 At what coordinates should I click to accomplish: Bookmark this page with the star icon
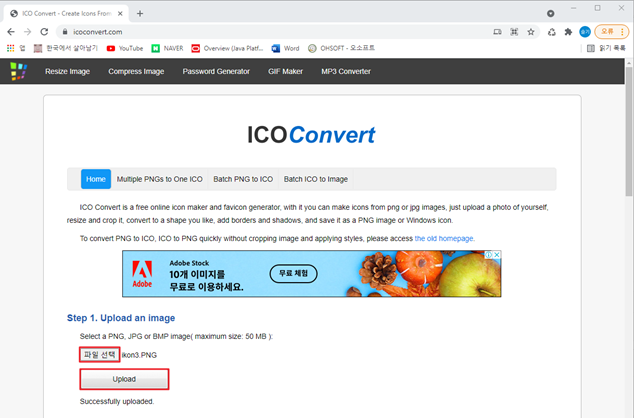point(531,32)
